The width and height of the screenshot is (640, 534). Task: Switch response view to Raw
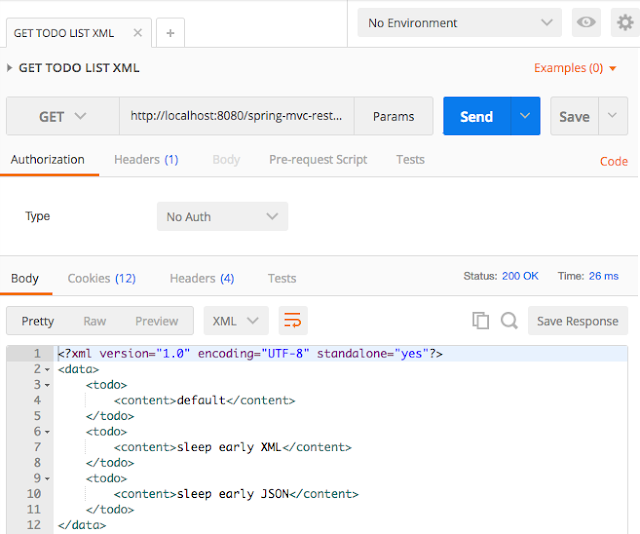pos(95,321)
